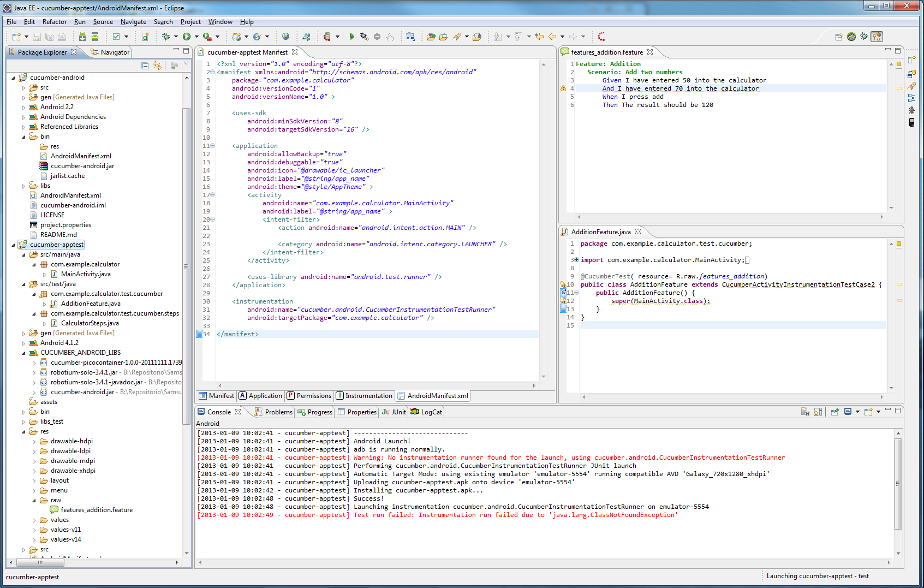Click the Debug bug icon in toolbar

(x=166, y=37)
